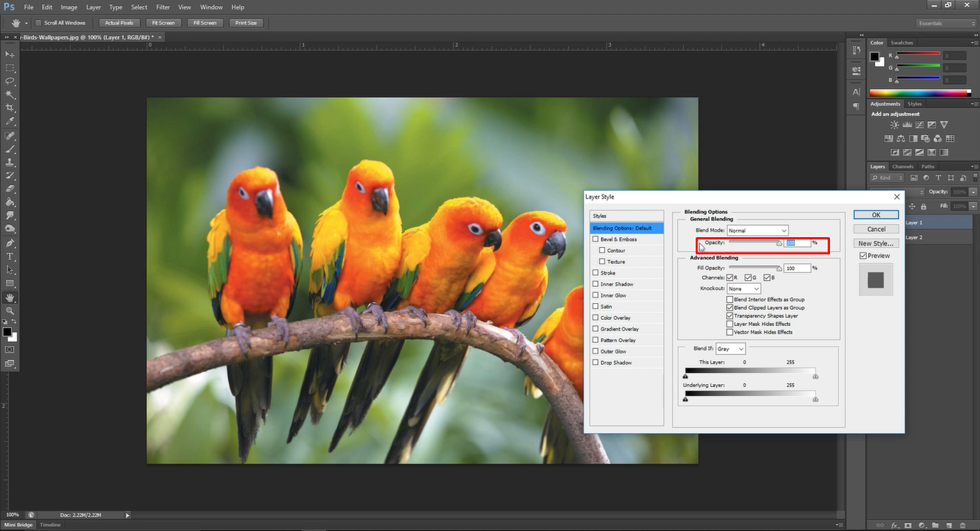
Task: Click the Toggle Quick Mask Mode icon
Action: pos(10,350)
